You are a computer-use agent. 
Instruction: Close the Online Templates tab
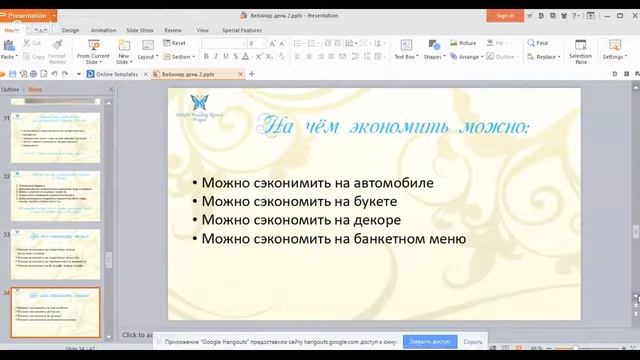146,74
